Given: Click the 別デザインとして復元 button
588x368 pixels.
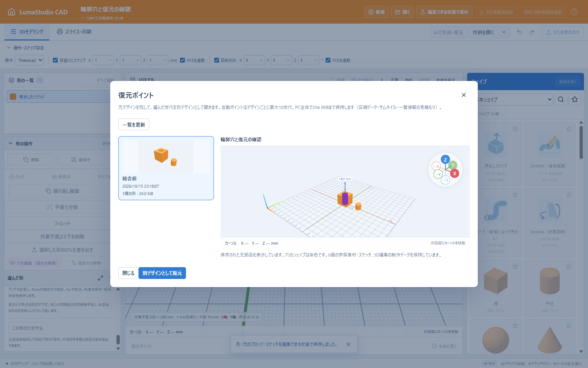Looking at the screenshot, I should 162,273.
